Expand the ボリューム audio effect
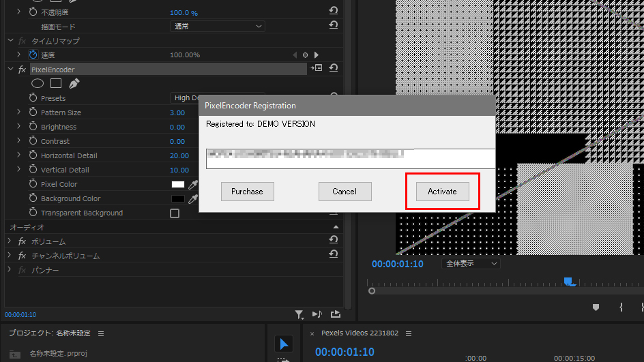Screen dimensions: 644x362 pos(10,241)
